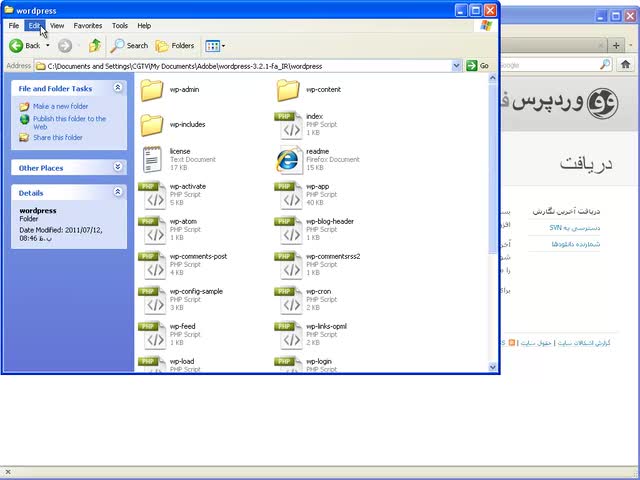
Task: Click the home icon in the browser window
Action: (x=625, y=64)
